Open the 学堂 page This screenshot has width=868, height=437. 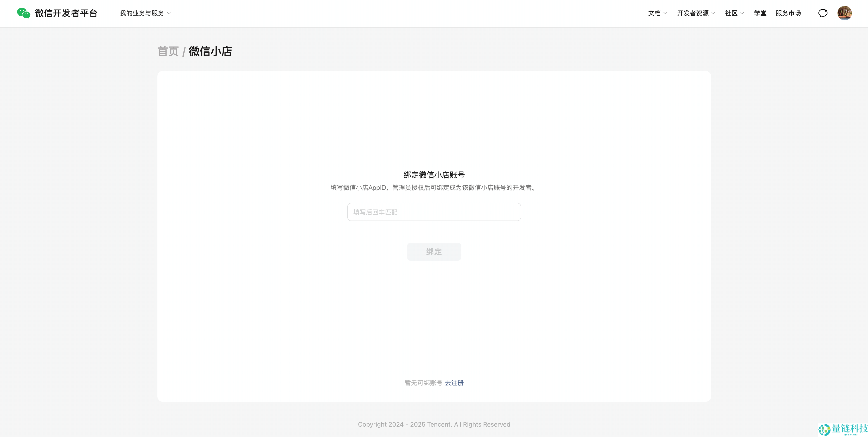point(760,13)
